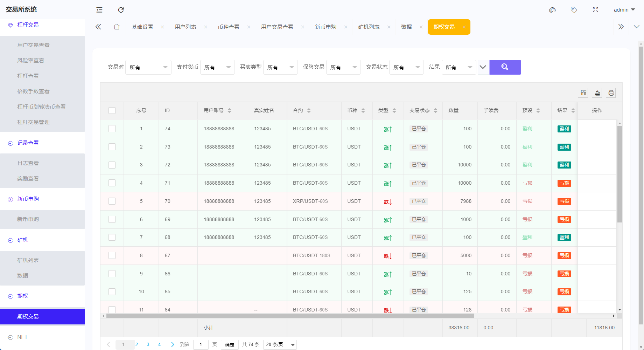This screenshot has height=350, width=644.
Task: Open the 20 条/页 page size selector
Action: [280, 345]
